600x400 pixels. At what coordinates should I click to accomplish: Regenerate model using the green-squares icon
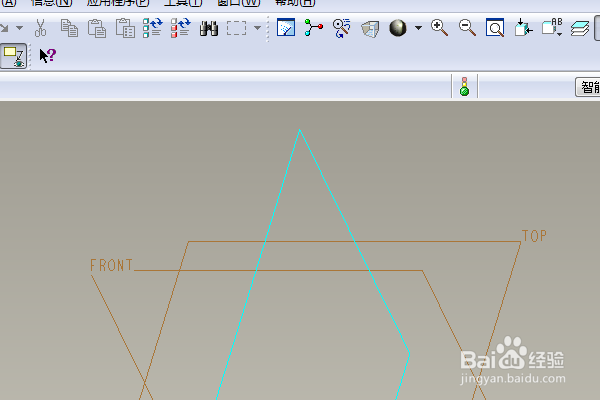(152, 28)
